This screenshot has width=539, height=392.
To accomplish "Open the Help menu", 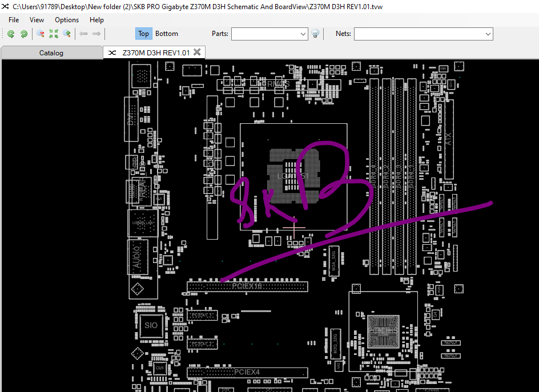I will pyautogui.click(x=96, y=20).
